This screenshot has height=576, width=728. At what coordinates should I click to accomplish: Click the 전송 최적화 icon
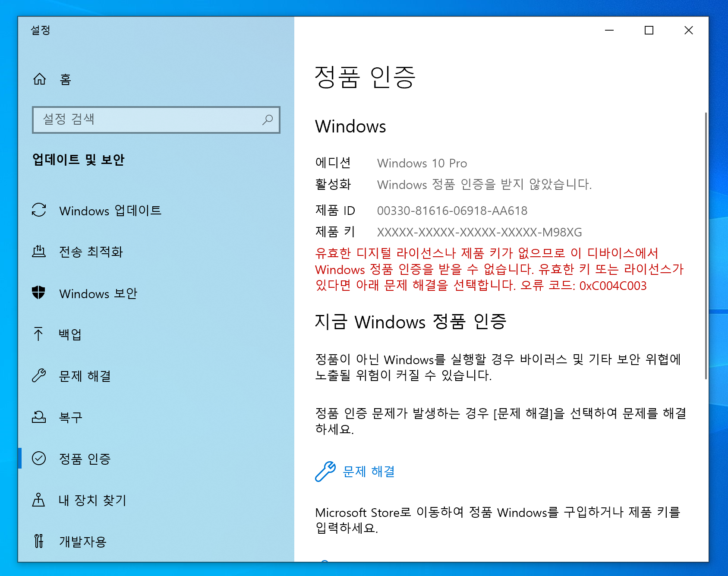pyautogui.click(x=39, y=251)
